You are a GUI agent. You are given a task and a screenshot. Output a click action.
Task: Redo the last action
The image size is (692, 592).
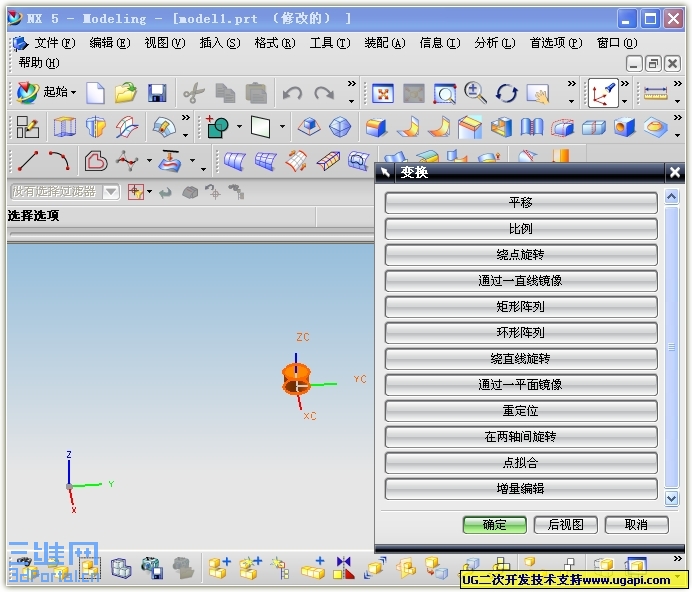324,94
